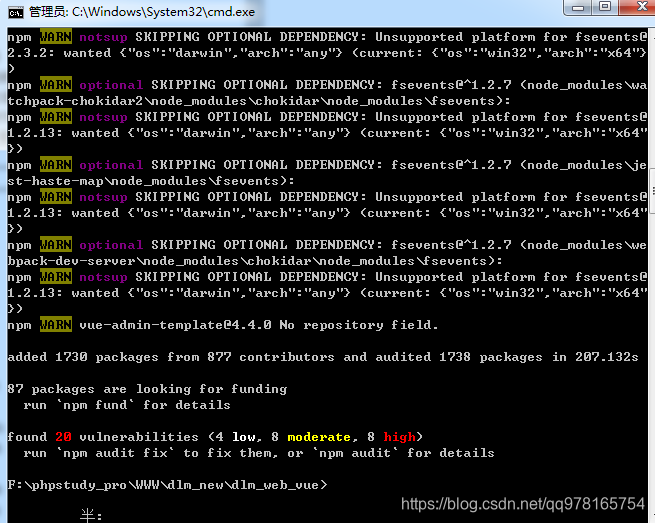This screenshot has height=523, width=655.
Task: Click the 'npm audit fix' suggestion line
Action: 259,453
